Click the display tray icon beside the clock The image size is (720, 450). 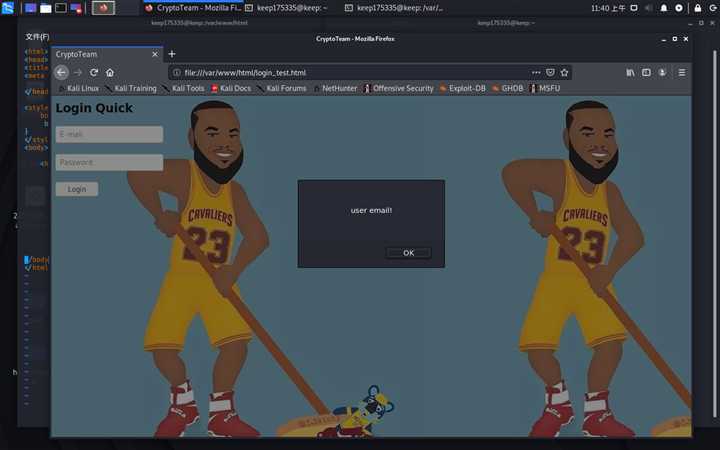634,8
